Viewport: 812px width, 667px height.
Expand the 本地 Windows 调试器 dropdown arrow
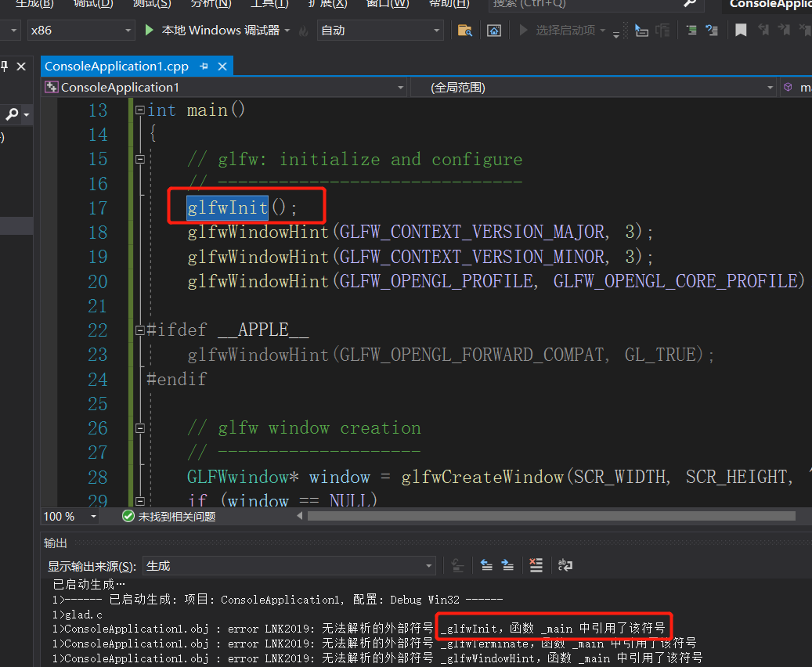(287, 31)
